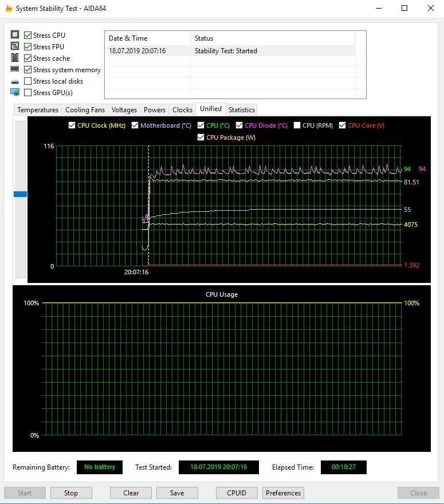Click the 1.392 CPU core voltage label
The image size is (444, 504).
pos(412,265)
